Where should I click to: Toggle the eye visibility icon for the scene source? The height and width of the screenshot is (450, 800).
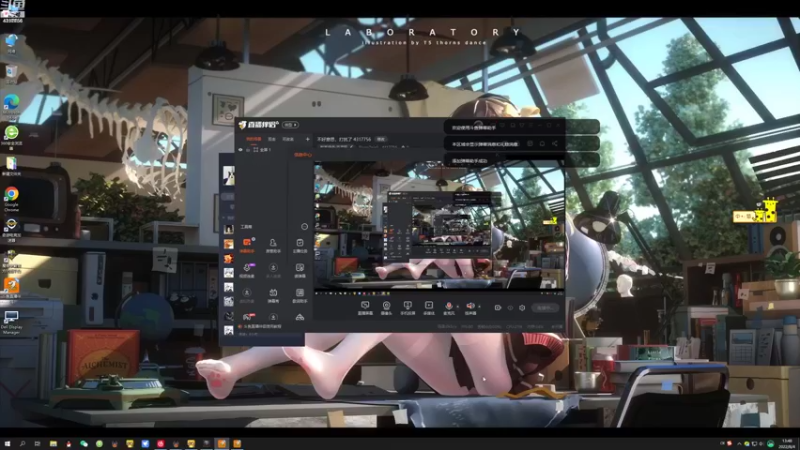[x=240, y=150]
